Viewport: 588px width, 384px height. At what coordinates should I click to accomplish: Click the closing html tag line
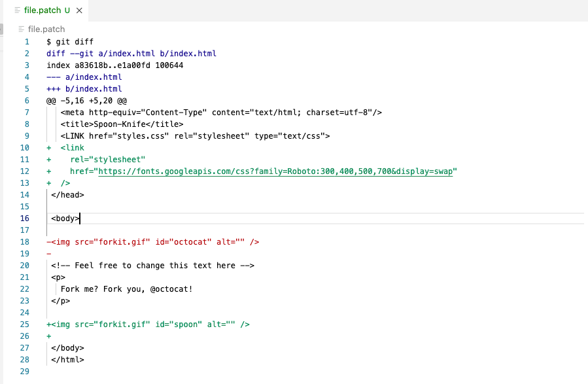(x=67, y=360)
